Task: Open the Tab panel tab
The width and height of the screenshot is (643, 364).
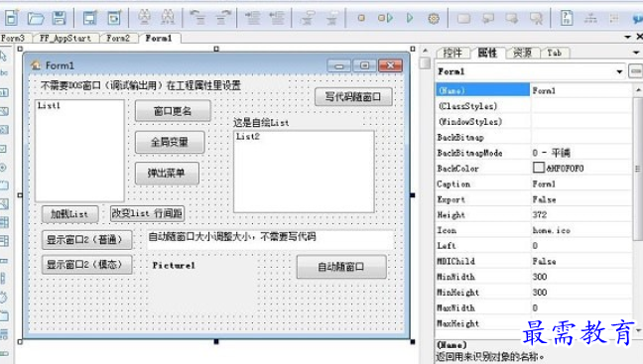Action: (x=555, y=53)
